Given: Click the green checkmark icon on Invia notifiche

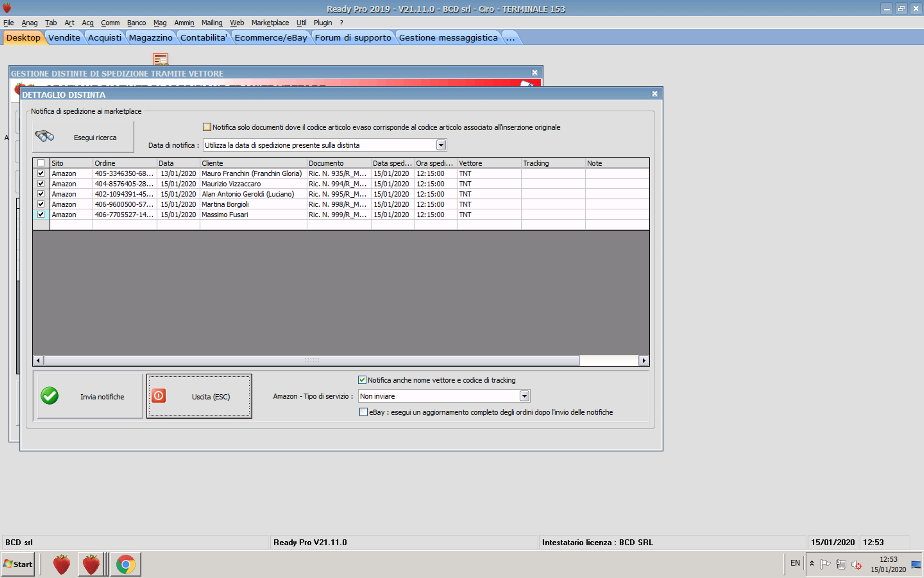Looking at the screenshot, I should tap(50, 396).
